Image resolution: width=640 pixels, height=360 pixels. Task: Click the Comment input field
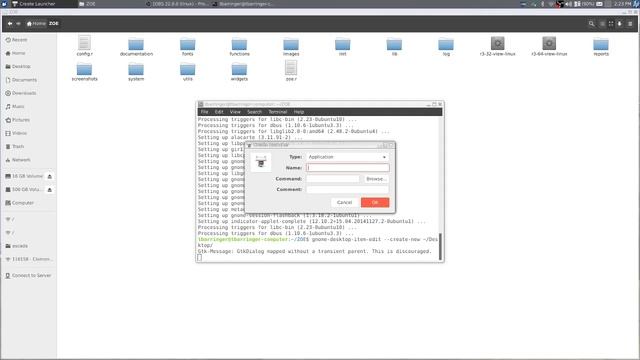coord(347,189)
